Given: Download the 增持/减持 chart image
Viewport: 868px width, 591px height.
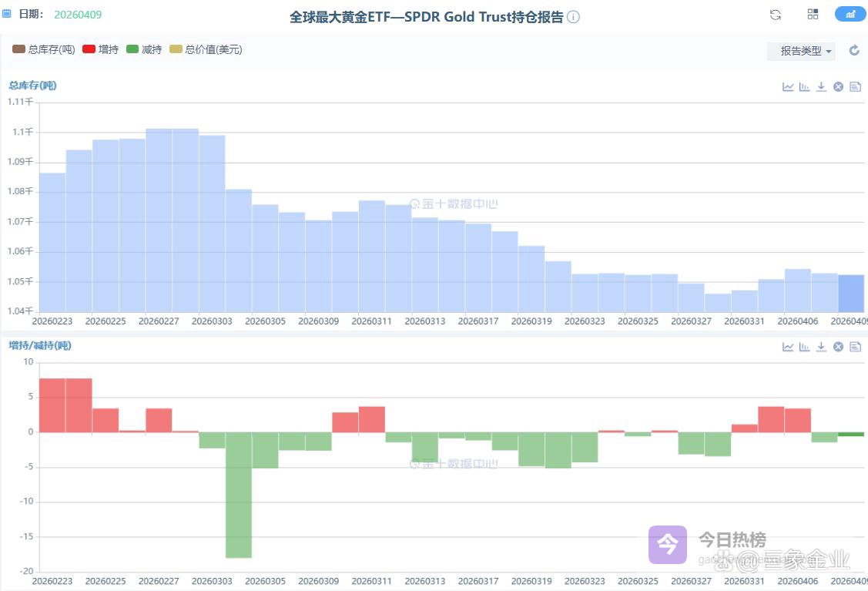Looking at the screenshot, I should 822,347.
